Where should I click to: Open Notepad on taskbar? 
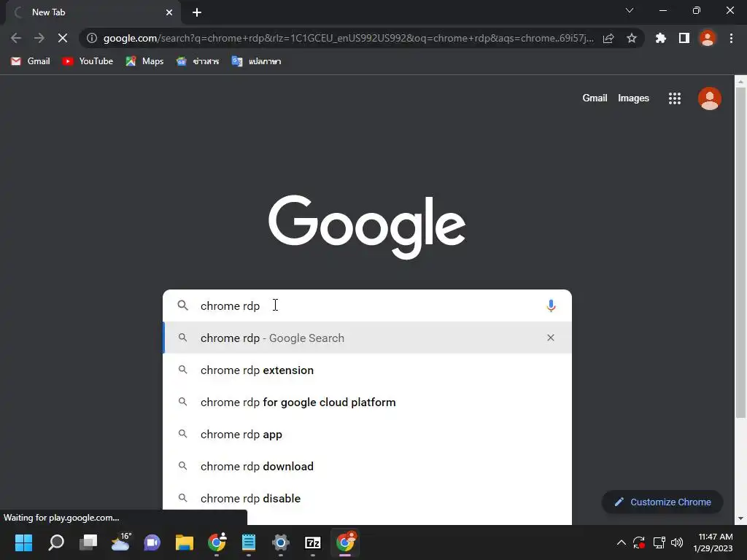[x=249, y=542]
